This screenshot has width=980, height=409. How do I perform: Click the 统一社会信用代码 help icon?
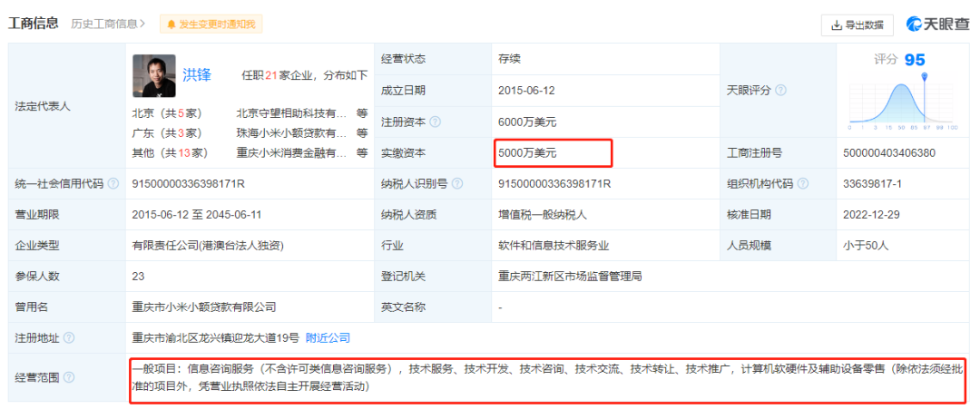click(113, 183)
